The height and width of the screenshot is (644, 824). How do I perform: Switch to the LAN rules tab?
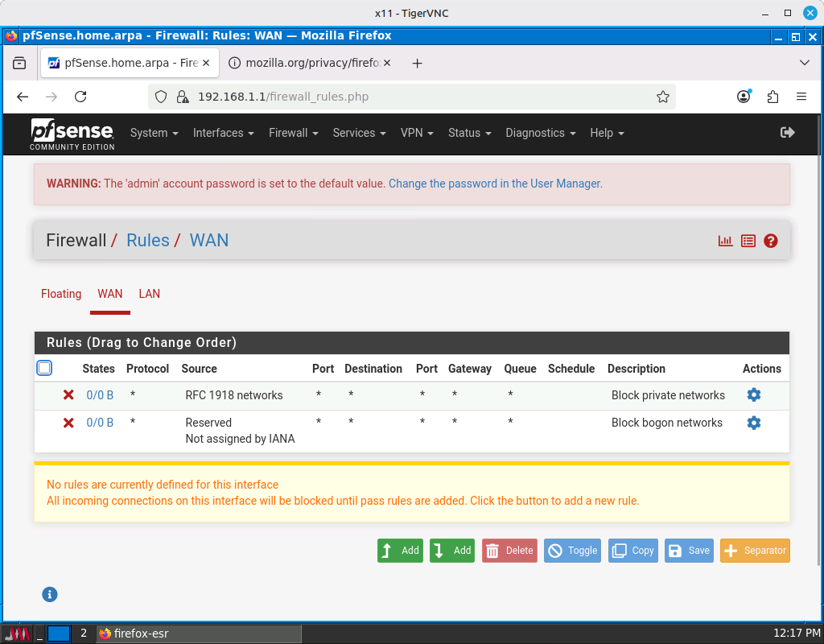149,294
